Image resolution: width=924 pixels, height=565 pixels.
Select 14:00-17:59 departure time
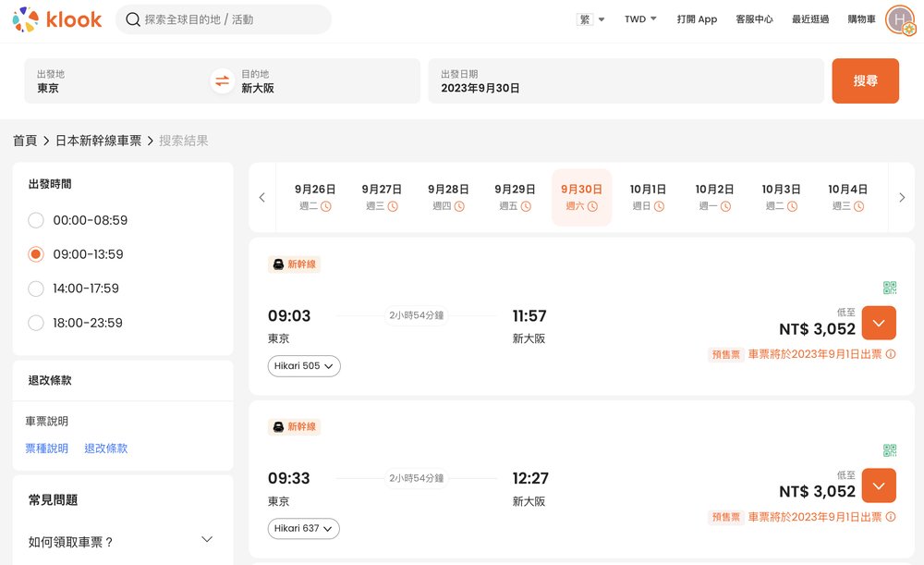36,289
